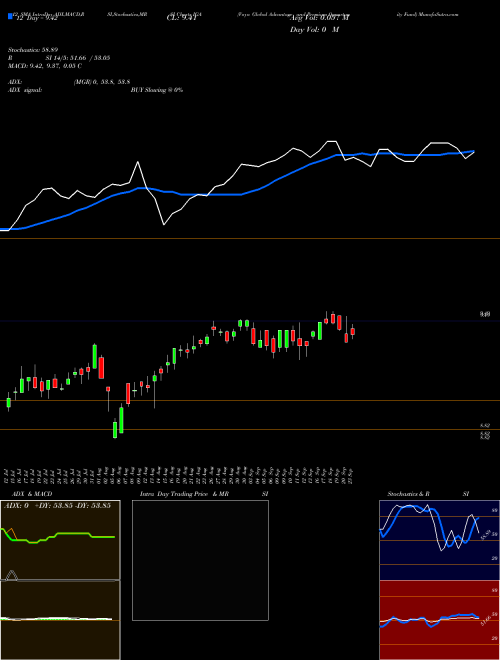Select the 'Stochastics: 58.89' value
Screen dimensions: 500x660
33,50
